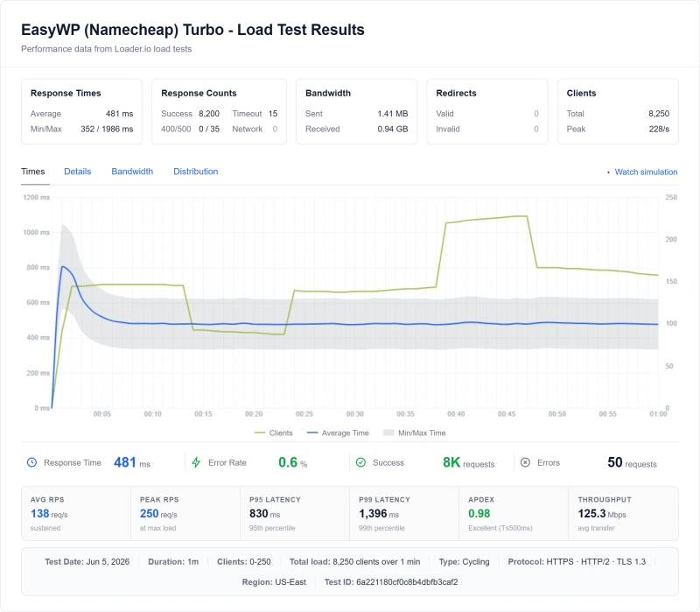
Task: Click the lightning bolt Error Rate icon
Action: [x=196, y=462]
